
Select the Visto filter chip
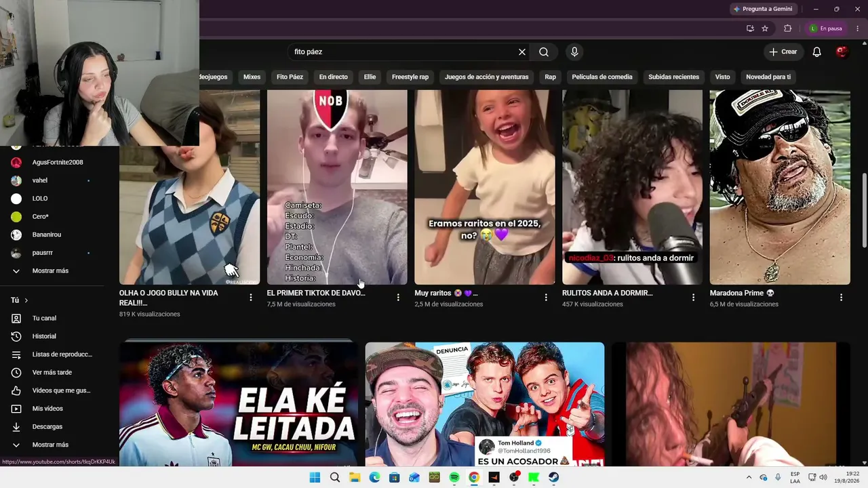[x=722, y=77]
